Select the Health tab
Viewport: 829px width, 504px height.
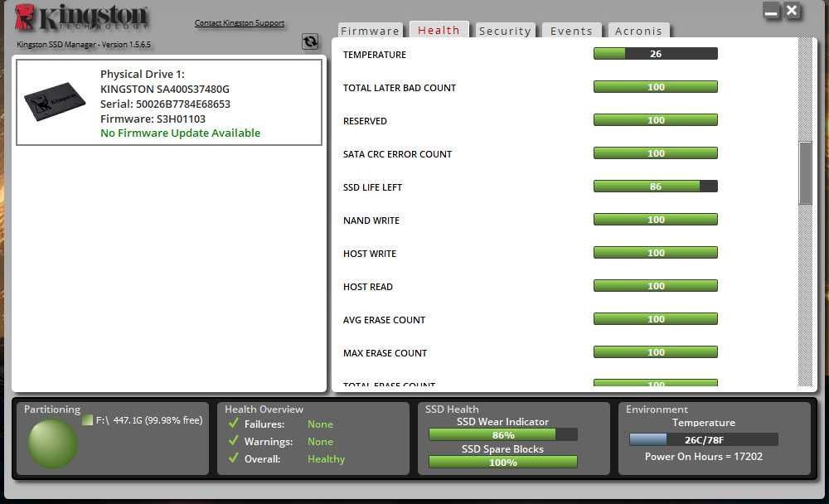[x=439, y=30]
